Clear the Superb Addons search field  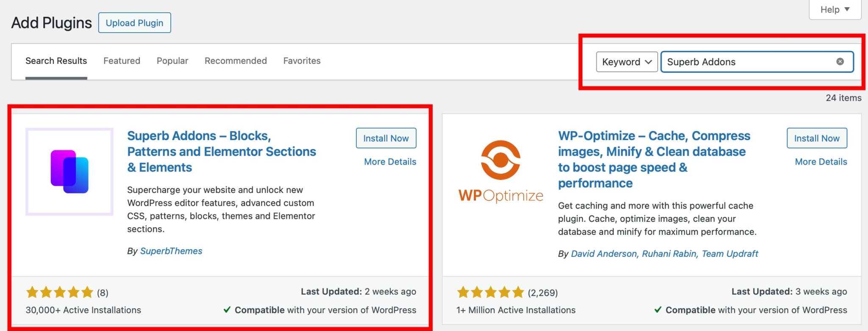pos(840,62)
